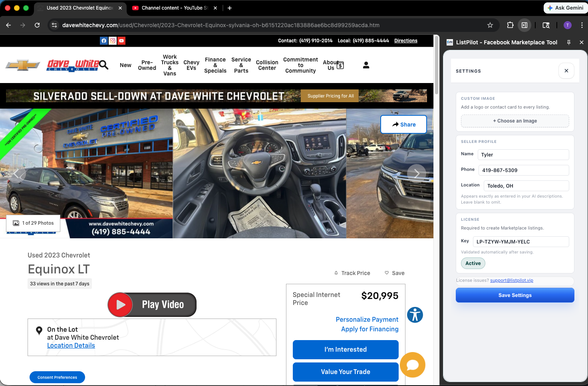Screen dimensions: 588x386
Task: Save Settings in ListPilot
Action: [515, 295]
